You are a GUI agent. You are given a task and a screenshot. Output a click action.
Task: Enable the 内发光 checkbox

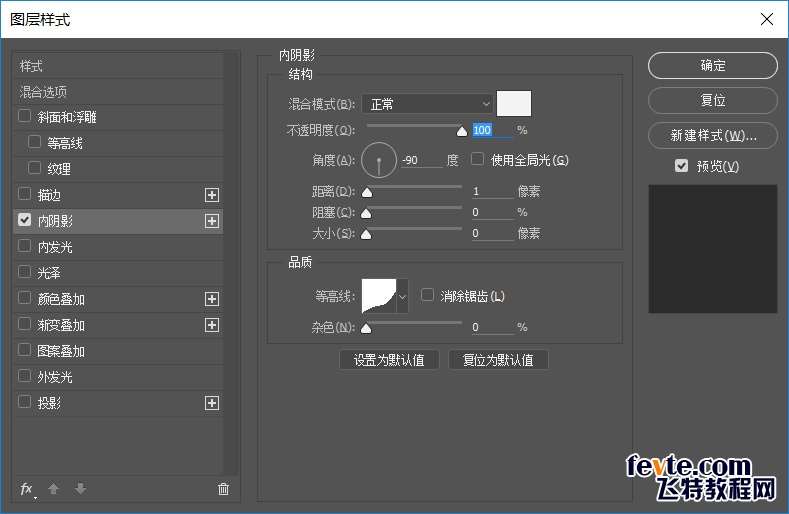click(x=24, y=246)
